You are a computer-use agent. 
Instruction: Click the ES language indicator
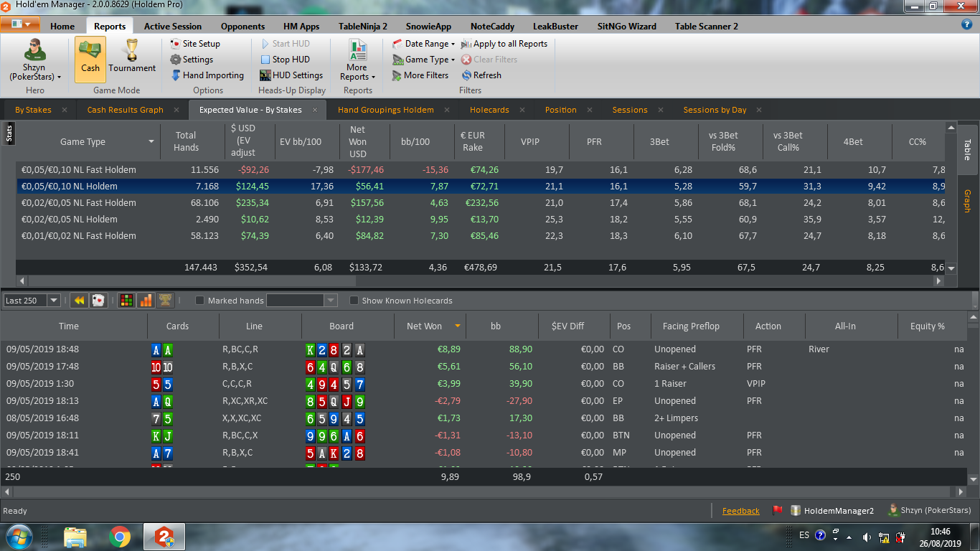pyautogui.click(x=804, y=535)
